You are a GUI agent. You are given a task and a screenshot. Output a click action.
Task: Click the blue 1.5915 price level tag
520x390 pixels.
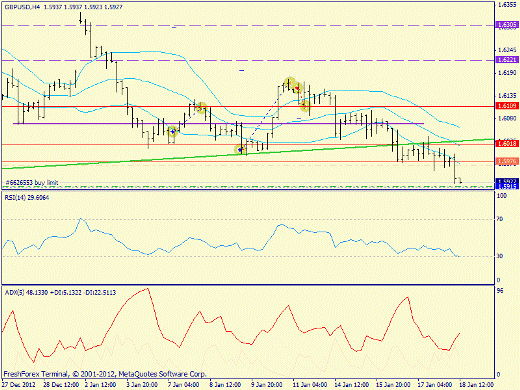coord(507,186)
